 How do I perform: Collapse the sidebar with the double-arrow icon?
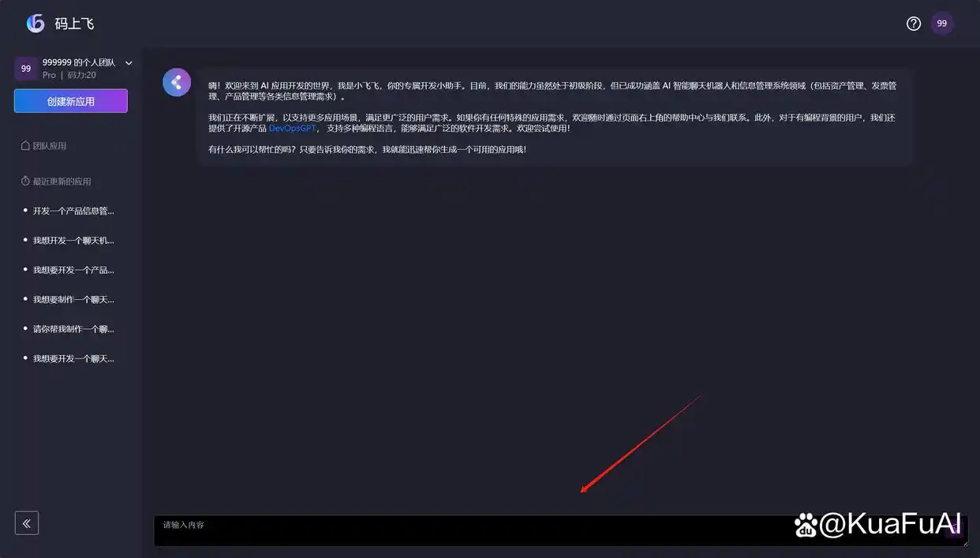click(x=26, y=522)
